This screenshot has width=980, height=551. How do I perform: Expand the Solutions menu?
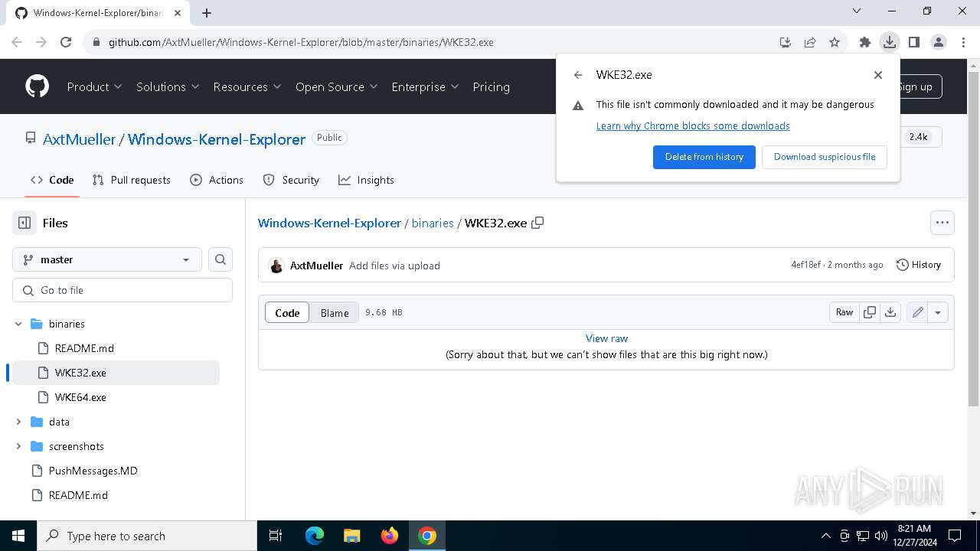tap(168, 86)
